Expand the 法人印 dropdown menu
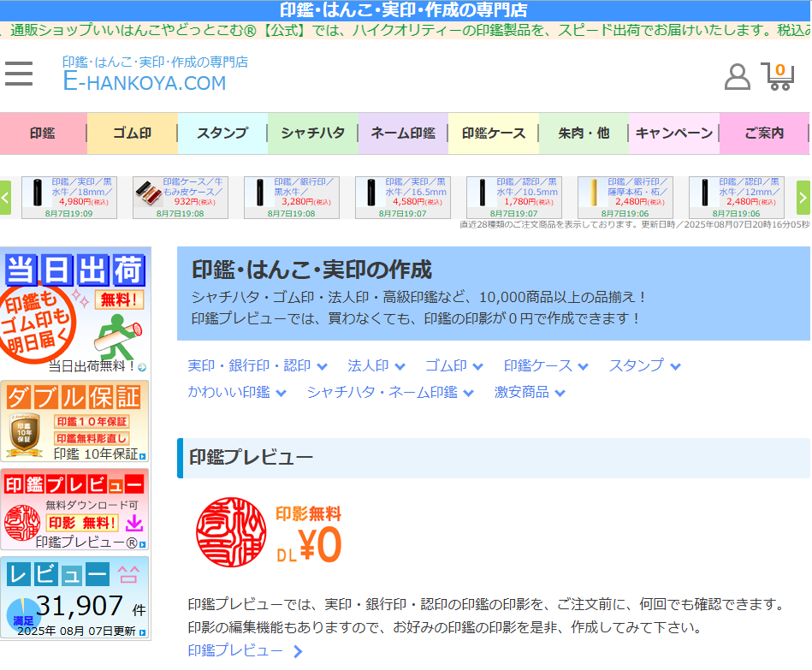Viewport: 812px width, 670px height. point(376,365)
